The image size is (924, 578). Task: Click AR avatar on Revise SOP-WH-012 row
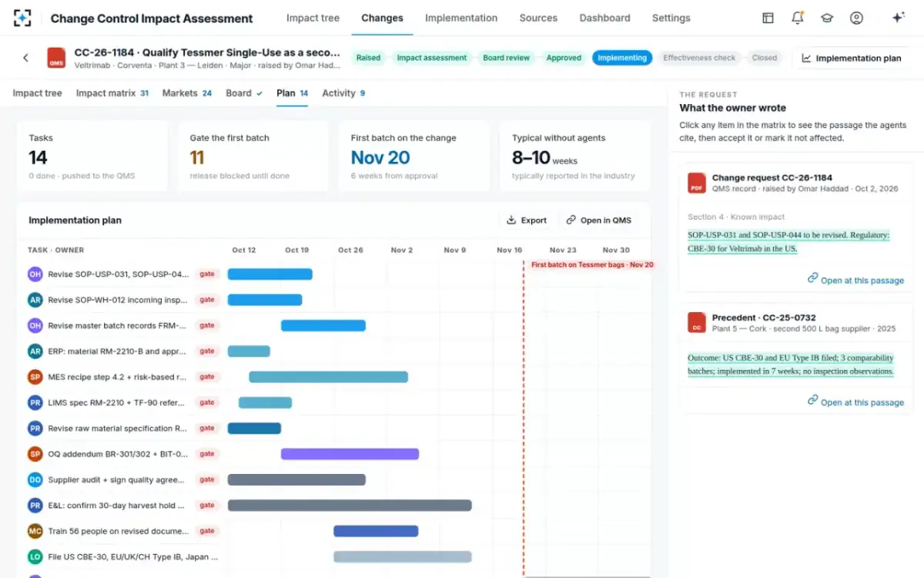point(35,300)
